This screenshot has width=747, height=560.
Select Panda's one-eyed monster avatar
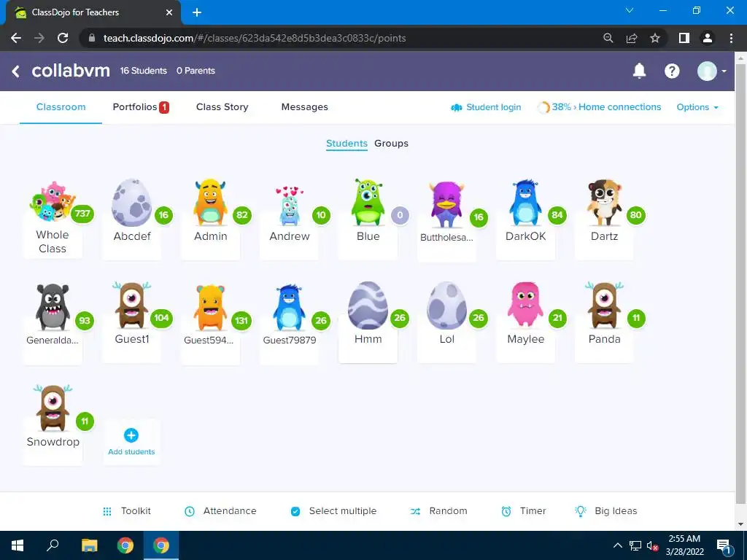604,305
